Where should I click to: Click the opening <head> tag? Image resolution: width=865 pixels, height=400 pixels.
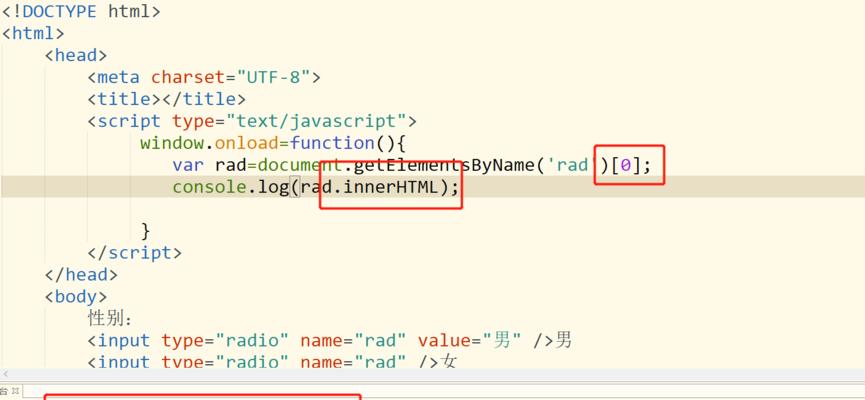pyautogui.click(x=76, y=55)
